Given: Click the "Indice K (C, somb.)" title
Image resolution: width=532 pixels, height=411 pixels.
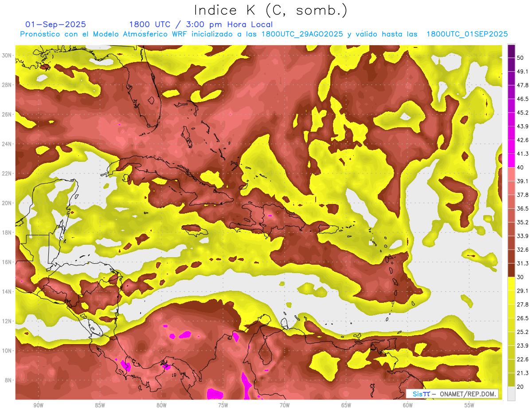Looking at the screenshot, I should tap(270, 10).
